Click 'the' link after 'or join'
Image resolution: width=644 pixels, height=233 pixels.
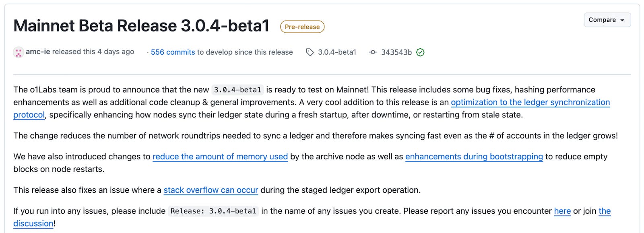pos(605,211)
